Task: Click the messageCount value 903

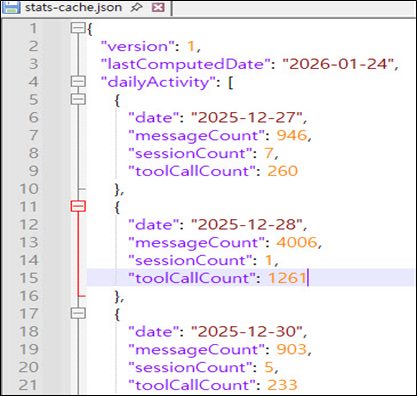Action: [x=291, y=349]
